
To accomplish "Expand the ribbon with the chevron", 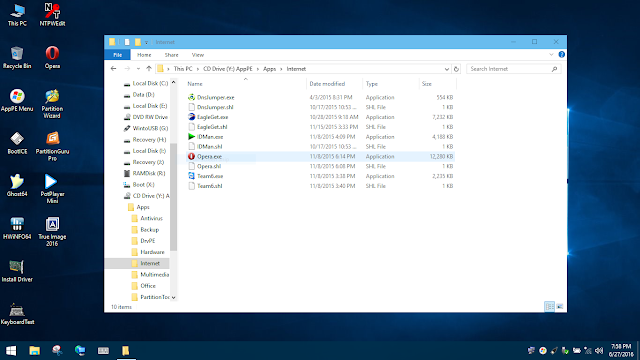I will (551, 54).
